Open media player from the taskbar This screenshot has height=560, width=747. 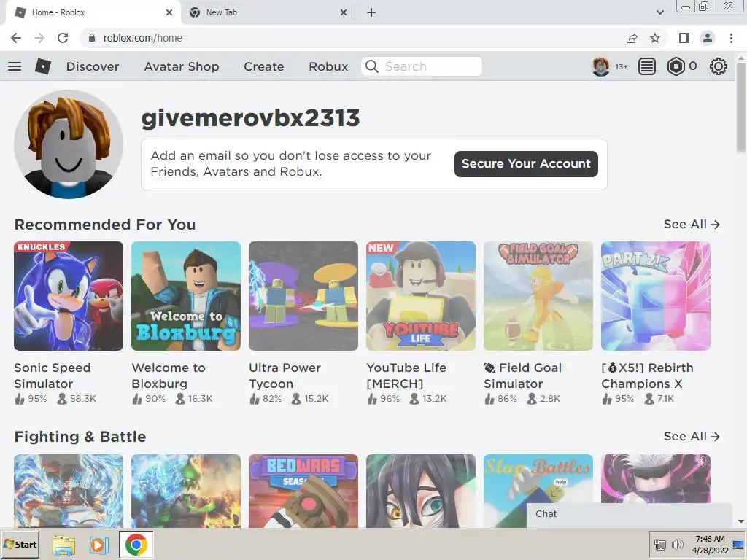(98, 545)
